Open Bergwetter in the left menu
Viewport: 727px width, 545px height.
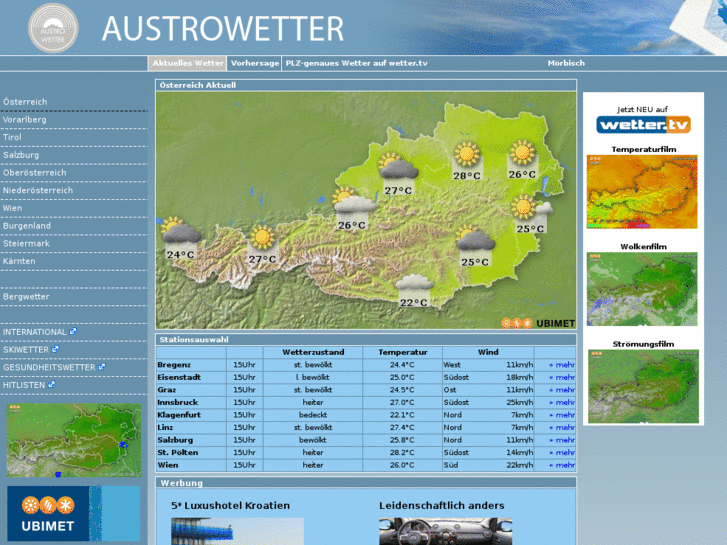tap(26, 296)
